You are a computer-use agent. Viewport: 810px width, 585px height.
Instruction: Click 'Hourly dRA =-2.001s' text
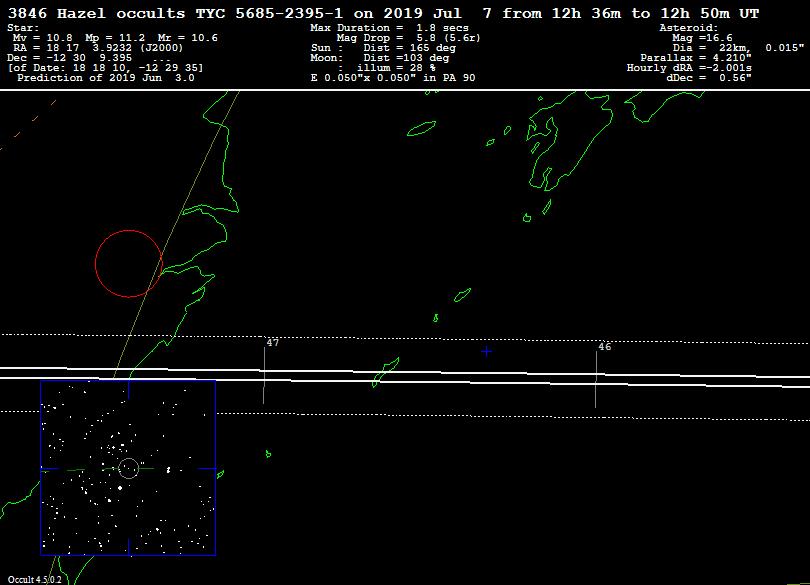click(x=689, y=68)
